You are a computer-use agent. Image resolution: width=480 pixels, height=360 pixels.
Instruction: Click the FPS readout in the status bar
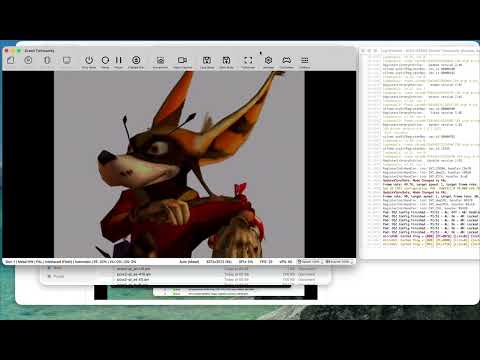coord(266,262)
